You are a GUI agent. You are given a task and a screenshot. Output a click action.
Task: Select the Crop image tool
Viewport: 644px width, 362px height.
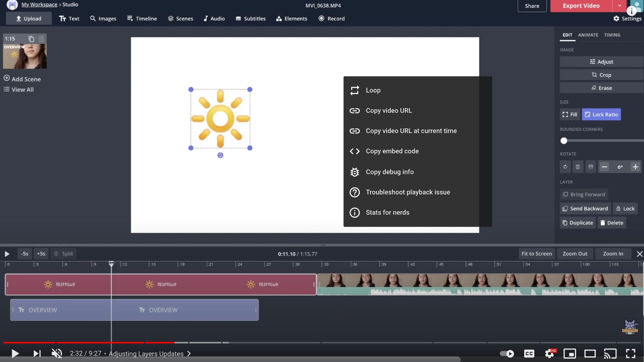coord(601,74)
